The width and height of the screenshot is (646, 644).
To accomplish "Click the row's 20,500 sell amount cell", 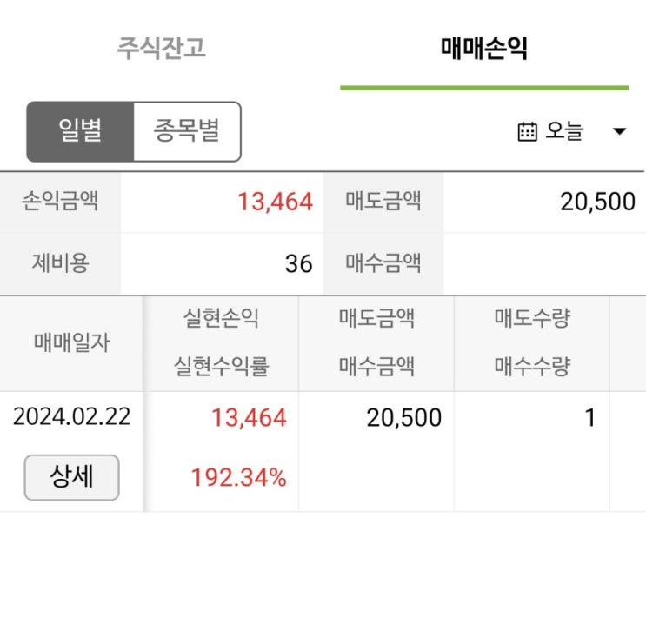I will tap(403, 418).
